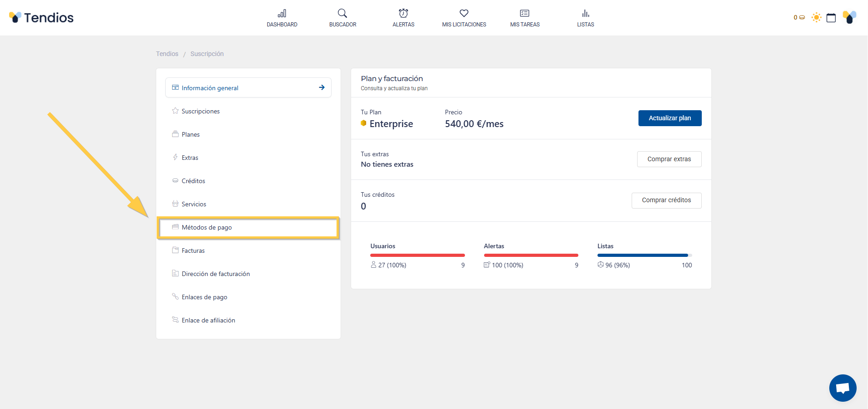This screenshot has height=409, width=868.
Task: Open the user profile avatar menu
Action: tap(849, 17)
